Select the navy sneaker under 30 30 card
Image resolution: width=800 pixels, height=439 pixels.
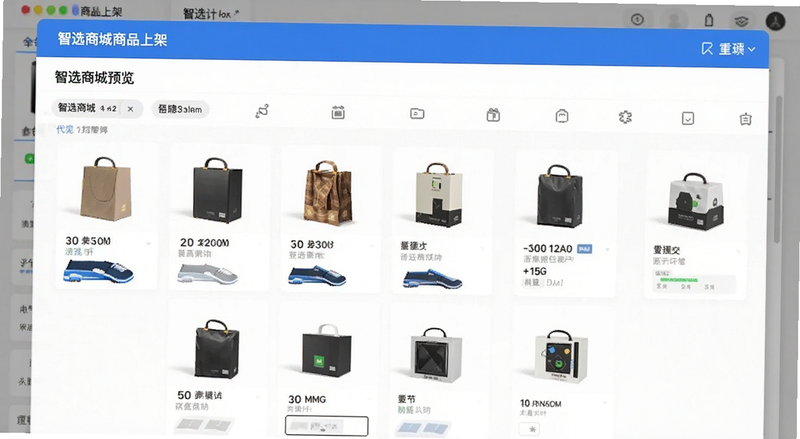coord(317,276)
